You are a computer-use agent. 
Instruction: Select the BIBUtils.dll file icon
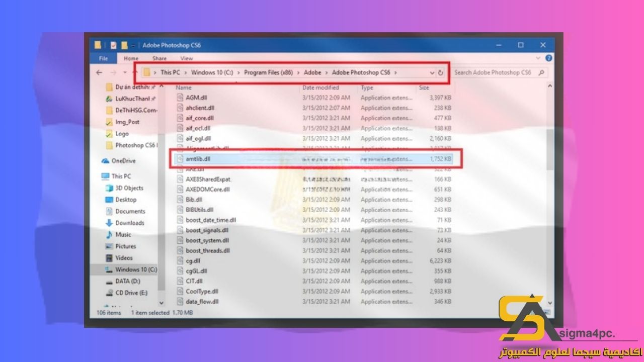pos(181,210)
